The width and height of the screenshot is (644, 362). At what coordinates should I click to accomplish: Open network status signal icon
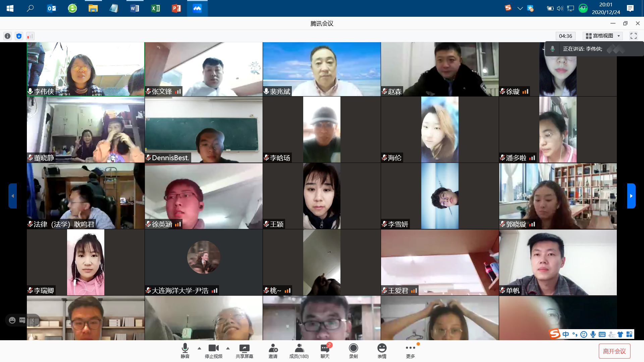[x=30, y=36]
